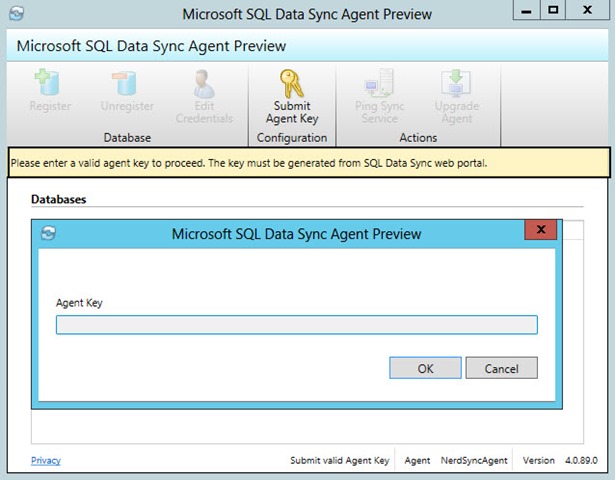This screenshot has height=480, width=615.
Task: Maximize the Data Sync Agent window
Action: [x=553, y=10]
